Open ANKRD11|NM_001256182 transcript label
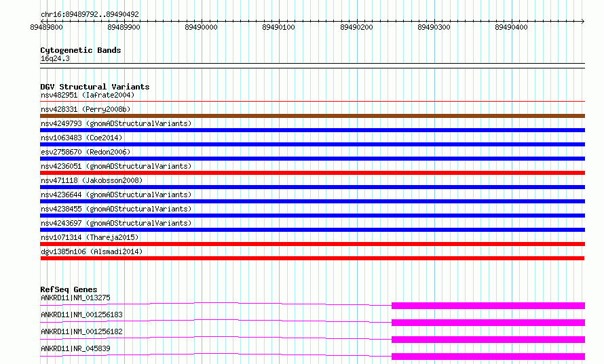The image size is (604, 364). pos(81,331)
